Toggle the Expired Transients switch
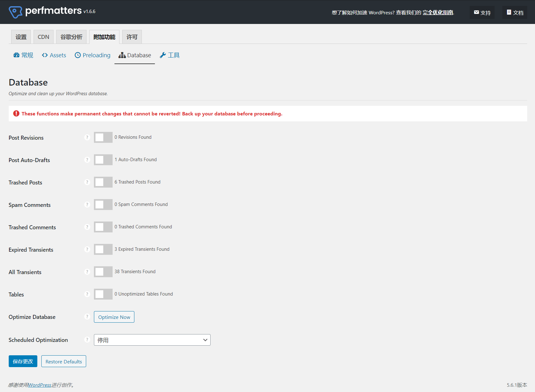Viewport: 535px width, 392px height. 103,249
